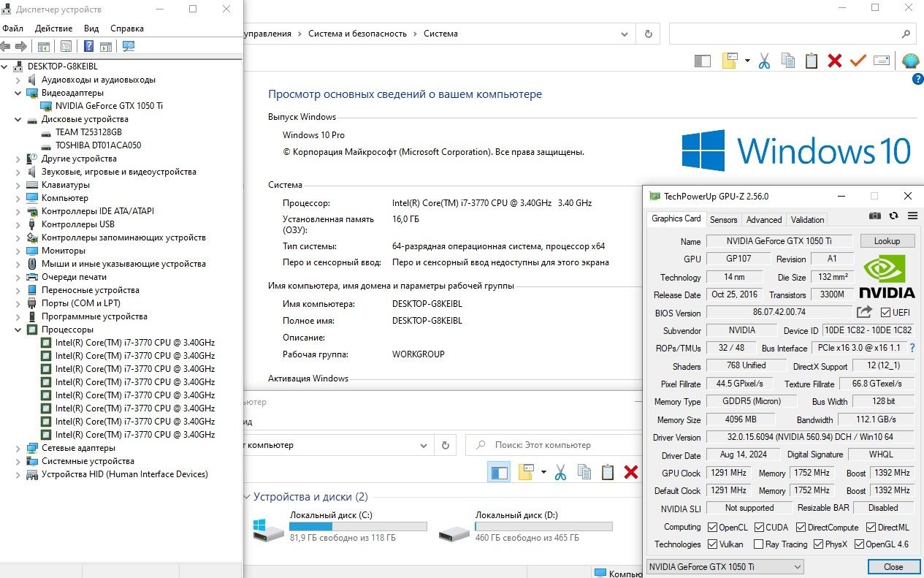924x578 pixels.
Task: Take a screenshot with the GPU-Z camera icon
Action: point(875,216)
